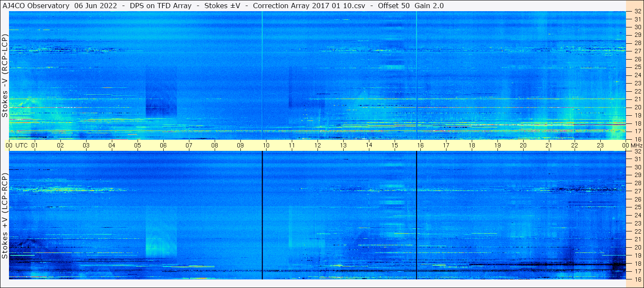Click the 28 MHz label of upper spectrogram

pos(637,43)
